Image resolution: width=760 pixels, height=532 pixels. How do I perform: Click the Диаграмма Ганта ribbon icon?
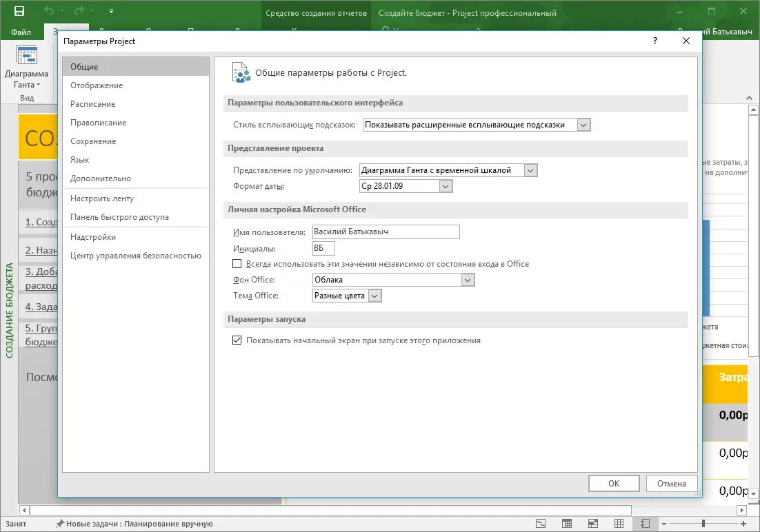click(x=27, y=56)
